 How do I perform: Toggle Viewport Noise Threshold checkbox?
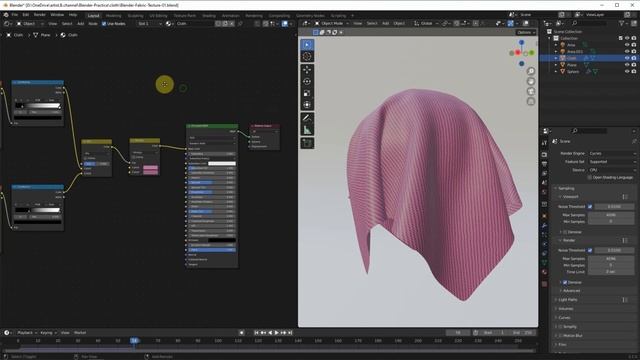[x=590, y=207]
